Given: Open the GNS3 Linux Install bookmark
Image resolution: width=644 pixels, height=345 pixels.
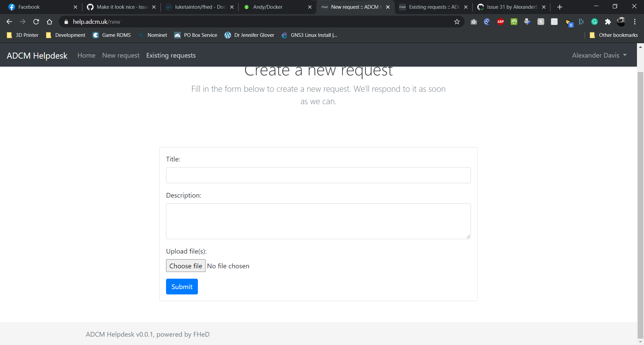Looking at the screenshot, I should [309, 35].
